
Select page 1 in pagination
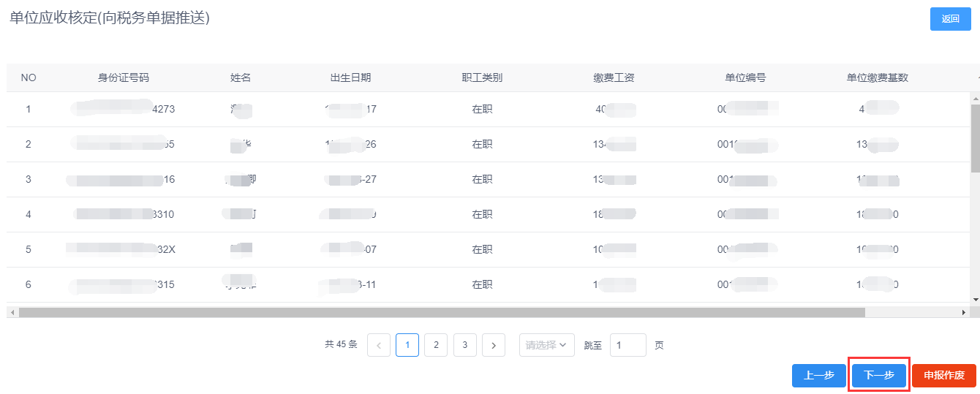(x=407, y=345)
